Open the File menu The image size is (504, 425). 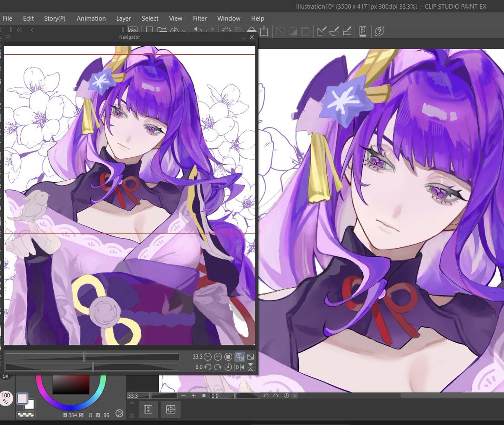[8, 18]
